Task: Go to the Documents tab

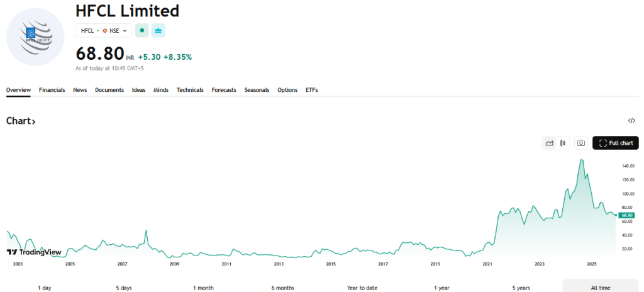Action: point(109,89)
